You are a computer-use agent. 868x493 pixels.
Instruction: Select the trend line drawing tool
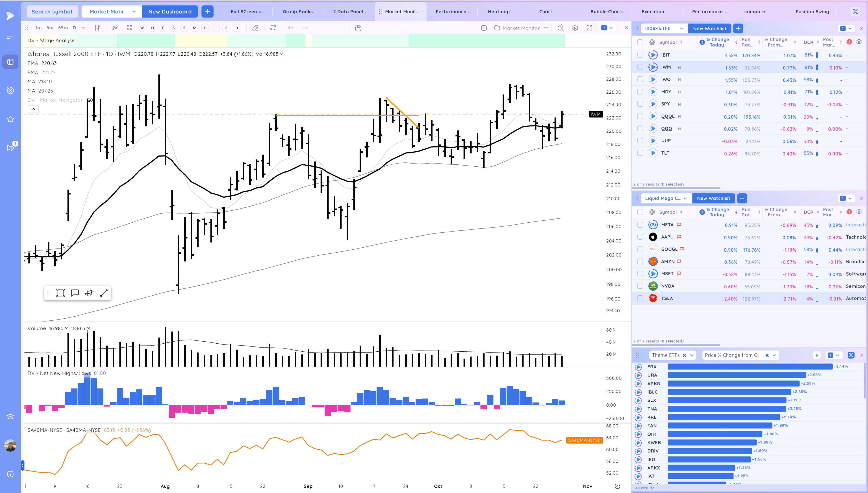pos(104,293)
